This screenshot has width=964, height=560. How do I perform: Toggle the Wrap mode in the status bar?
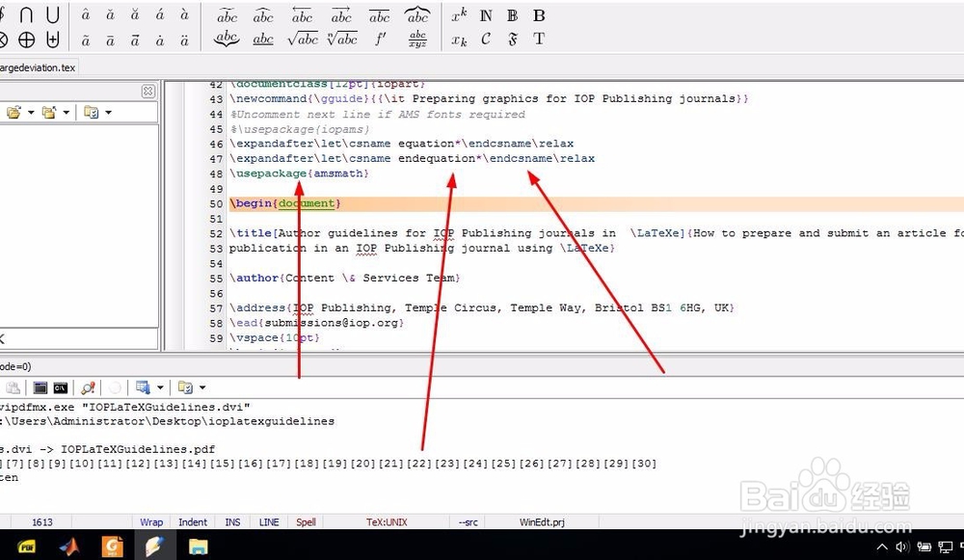(151, 521)
